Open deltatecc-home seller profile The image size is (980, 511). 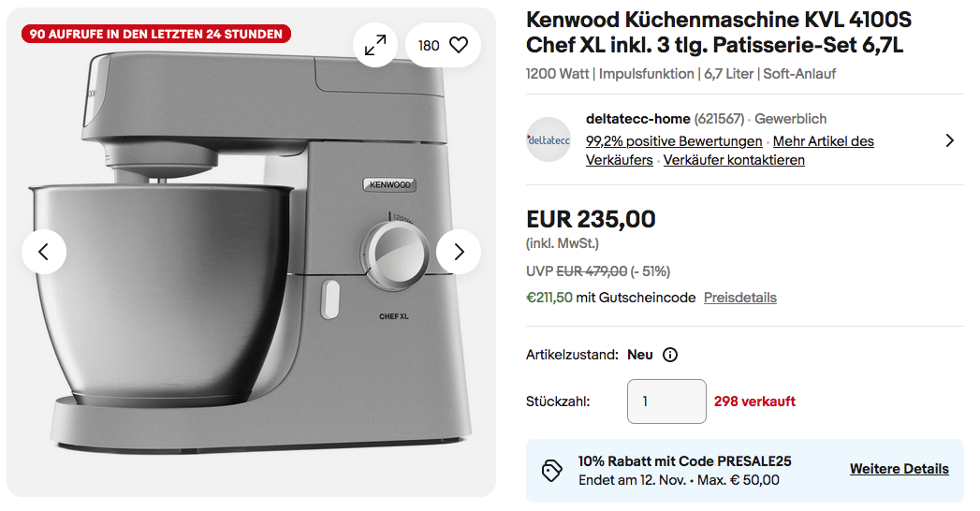coord(637,119)
